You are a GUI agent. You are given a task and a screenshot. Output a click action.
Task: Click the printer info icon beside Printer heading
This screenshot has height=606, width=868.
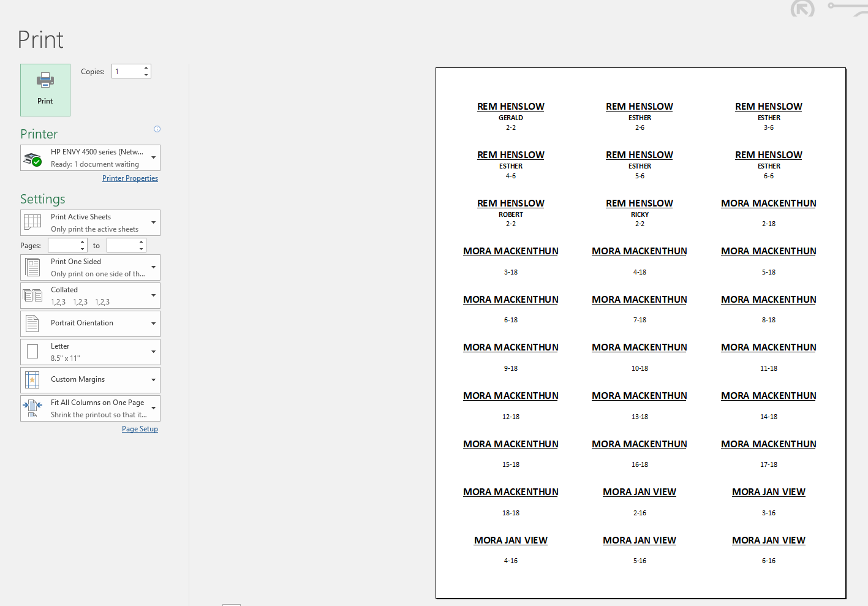(x=157, y=129)
